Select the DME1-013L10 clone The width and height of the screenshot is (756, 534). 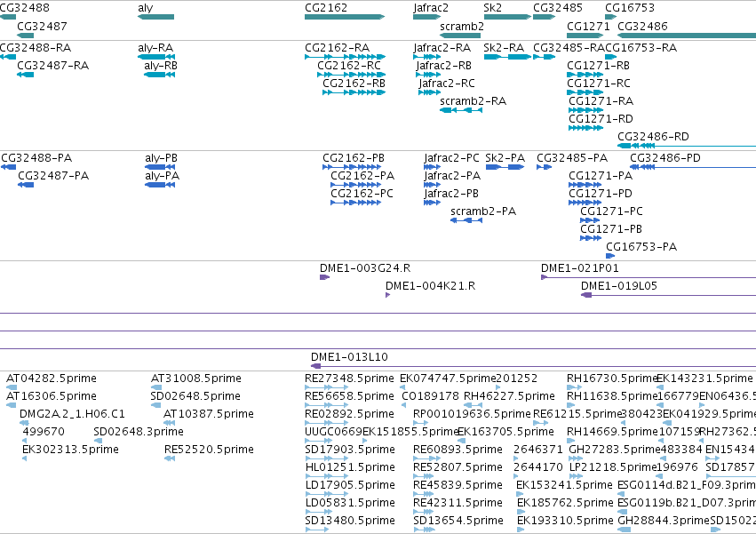pyautogui.click(x=533, y=367)
